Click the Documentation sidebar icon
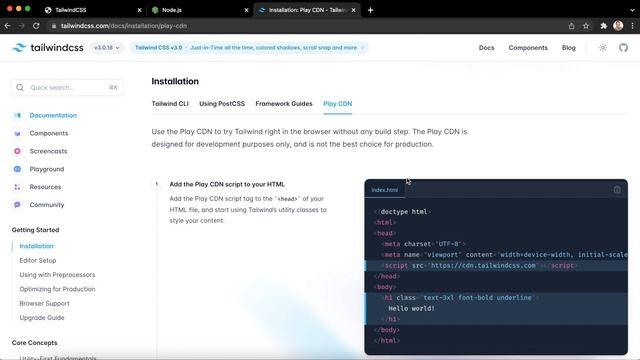 [18, 115]
